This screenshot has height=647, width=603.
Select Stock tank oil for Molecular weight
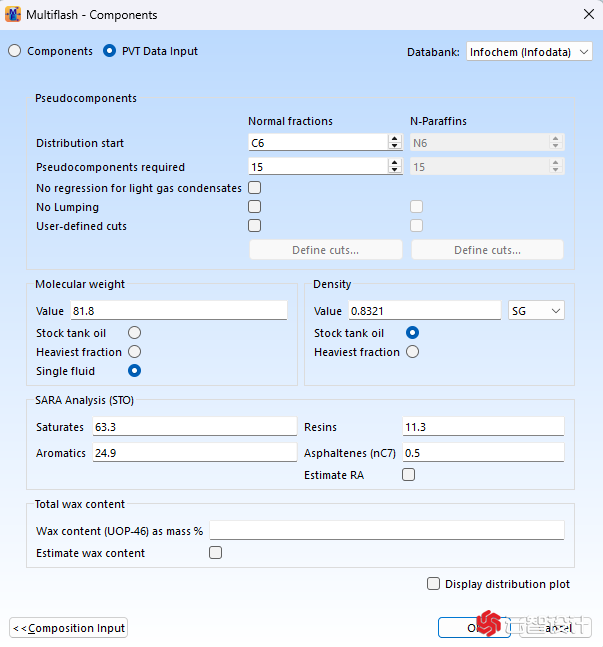point(135,333)
